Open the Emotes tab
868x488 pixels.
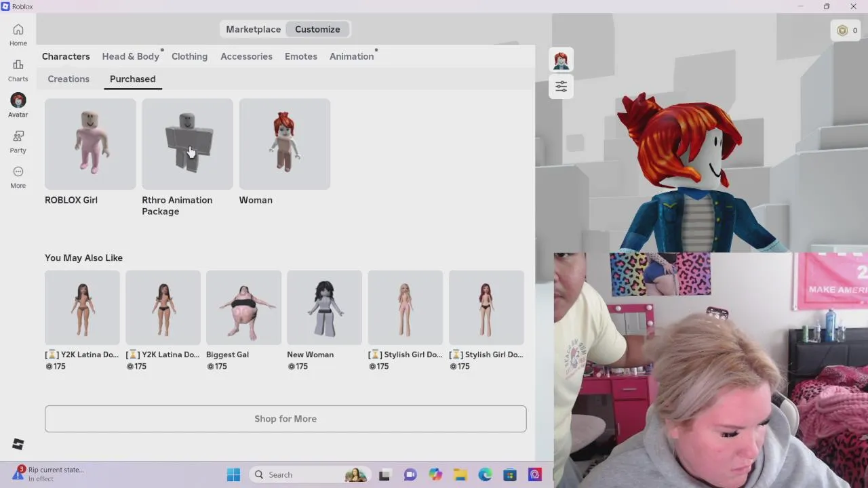(x=301, y=56)
